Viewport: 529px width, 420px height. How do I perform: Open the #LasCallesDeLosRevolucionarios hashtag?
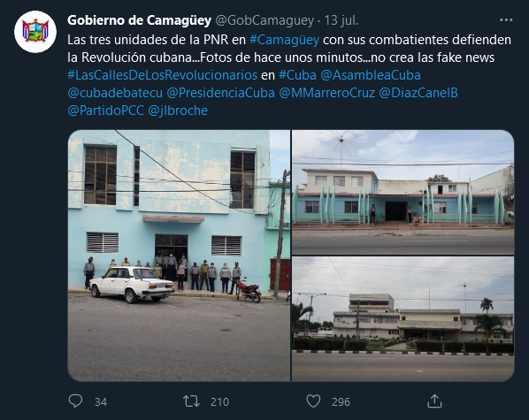pos(162,75)
